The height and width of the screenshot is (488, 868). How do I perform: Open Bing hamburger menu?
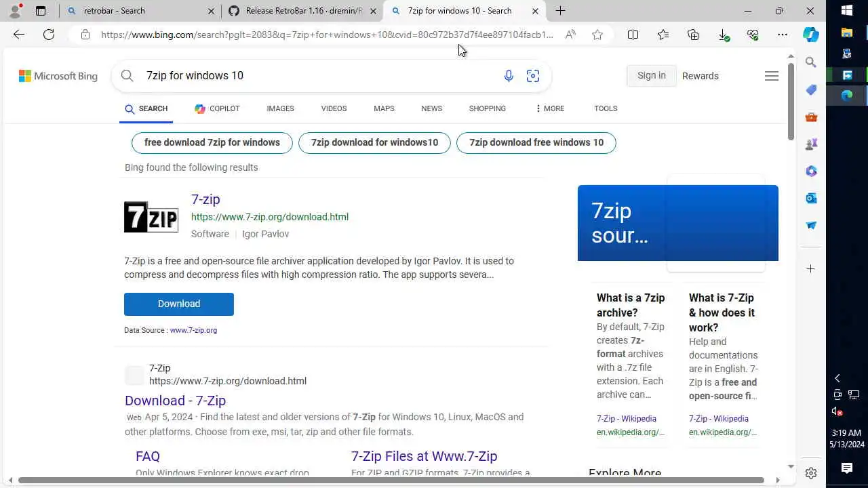point(772,76)
